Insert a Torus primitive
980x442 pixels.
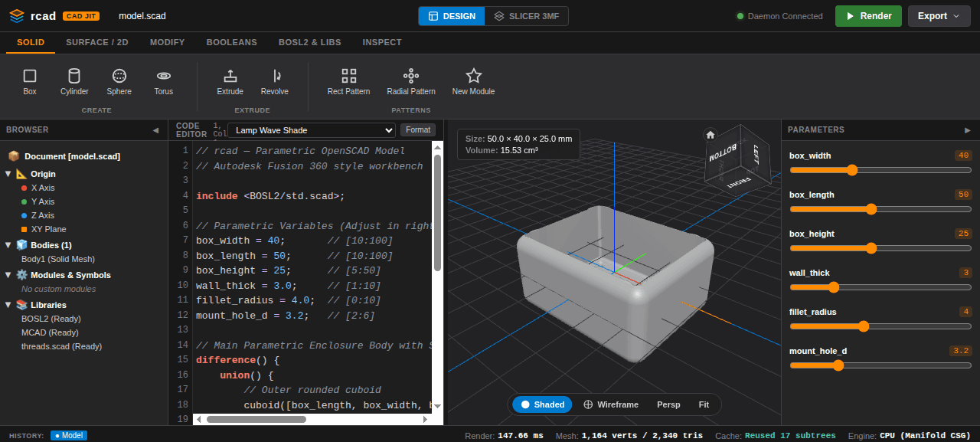click(163, 82)
